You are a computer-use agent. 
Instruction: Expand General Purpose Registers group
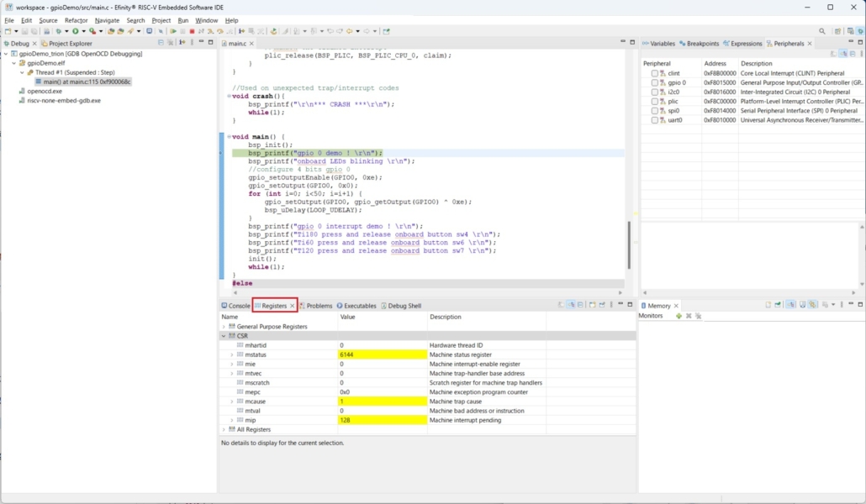pyautogui.click(x=224, y=327)
